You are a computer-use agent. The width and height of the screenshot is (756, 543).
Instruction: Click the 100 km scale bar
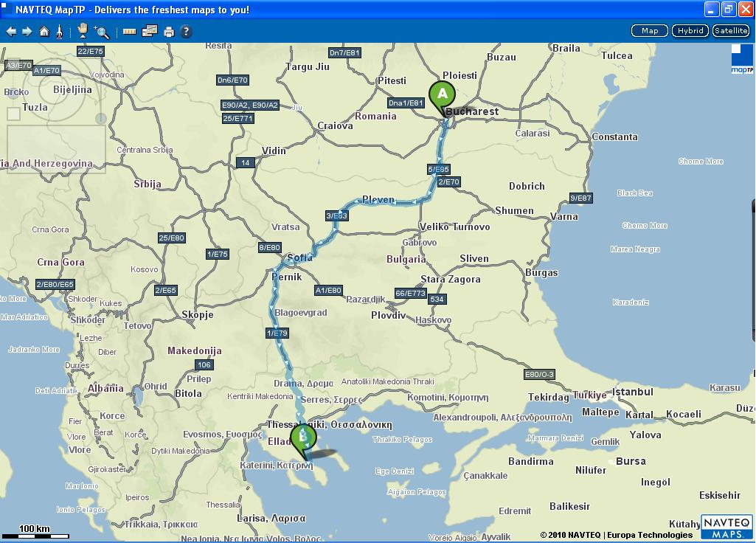(35, 532)
